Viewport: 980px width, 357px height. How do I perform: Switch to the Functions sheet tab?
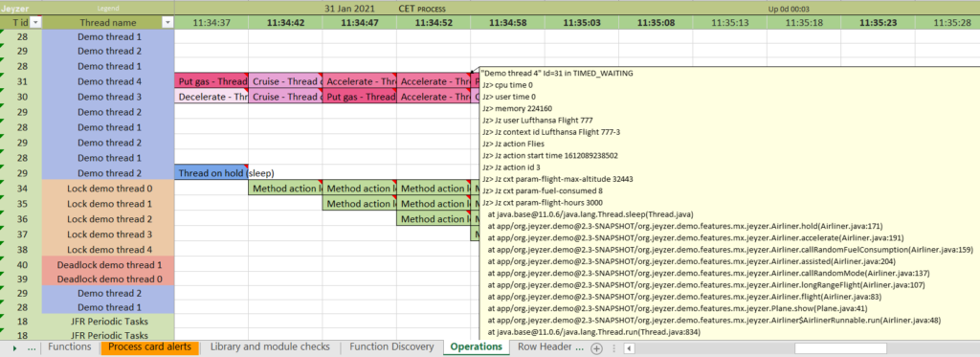69,347
